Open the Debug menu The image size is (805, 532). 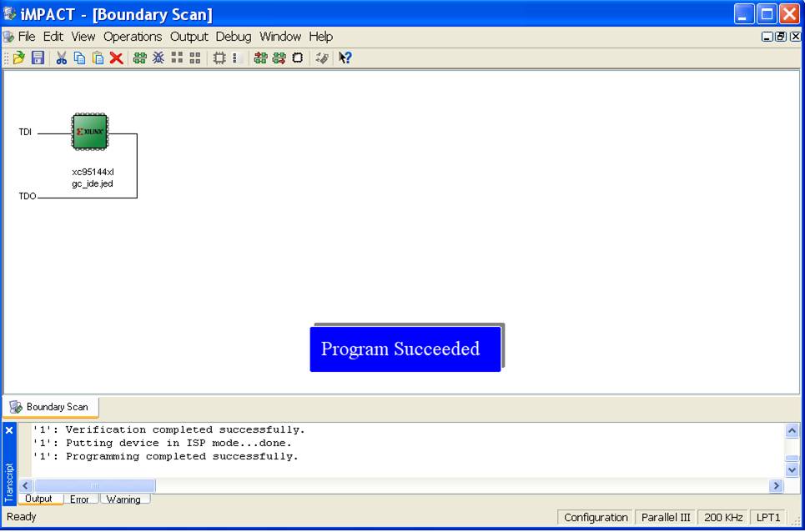(x=234, y=37)
